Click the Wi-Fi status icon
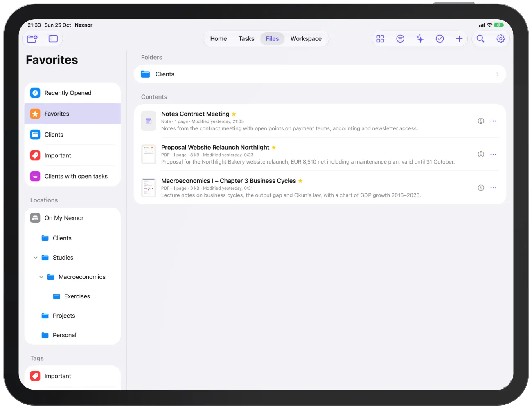The width and height of the screenshot is (532, 408). pos(489,25)
